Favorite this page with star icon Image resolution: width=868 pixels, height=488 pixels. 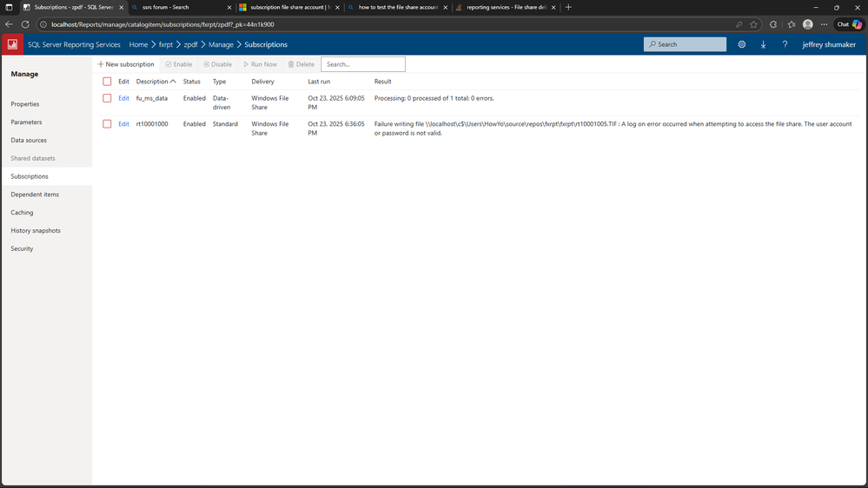753,24
